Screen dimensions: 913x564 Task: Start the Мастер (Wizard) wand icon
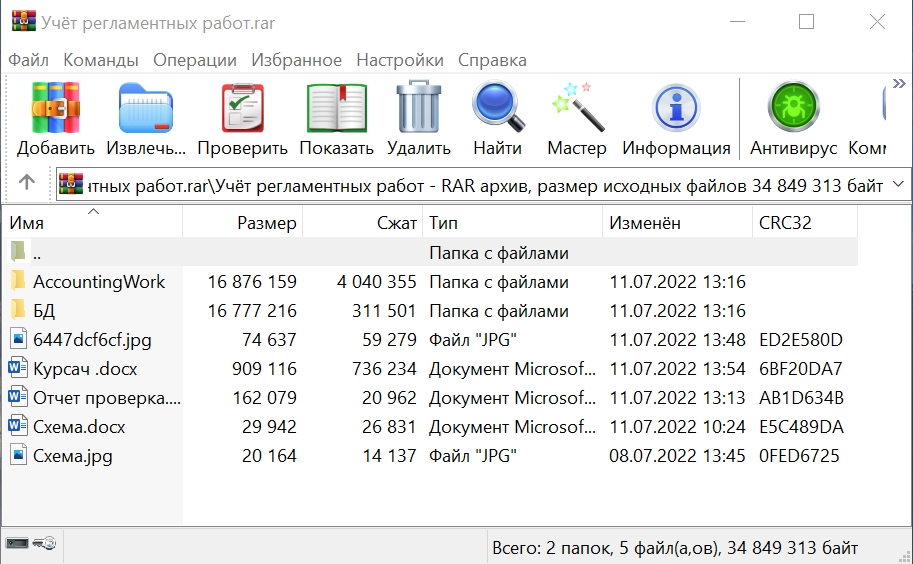point(577,109)
